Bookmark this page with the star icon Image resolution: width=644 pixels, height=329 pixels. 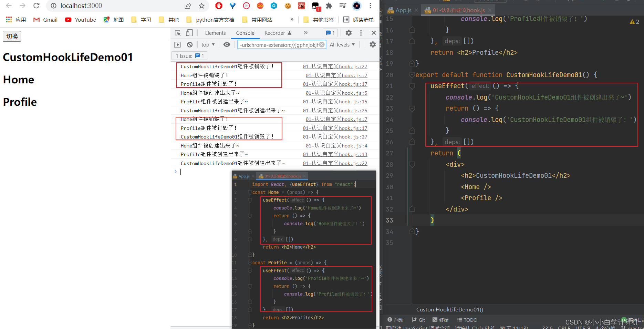pyautogui.click(x=202, y=6)
